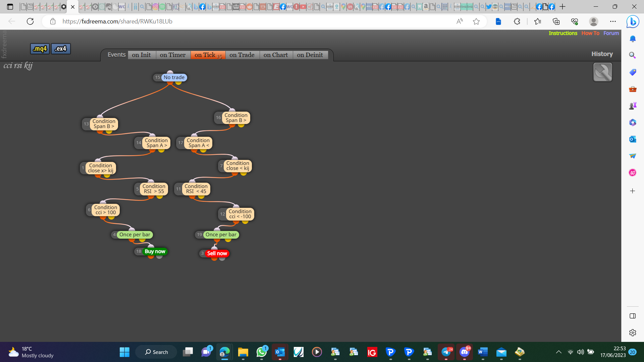Download the .mq4 file
Image resolution: width=644 pixels, height=362 pixels.
(40, 49)
